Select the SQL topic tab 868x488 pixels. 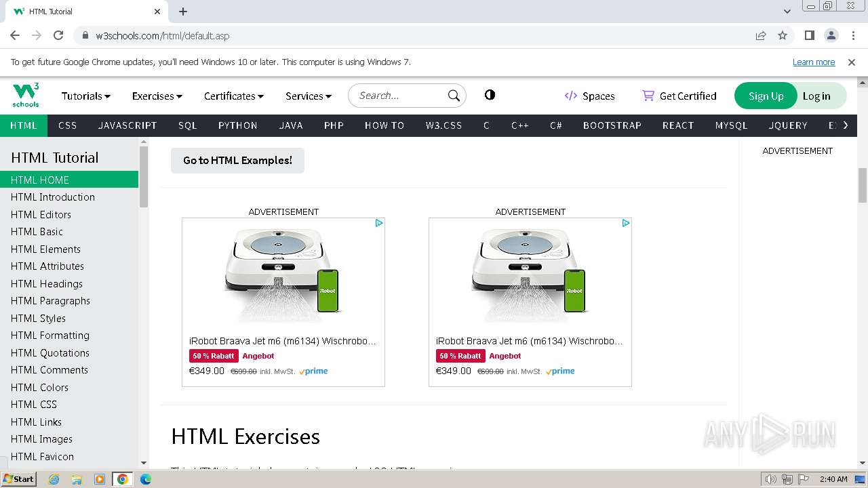click(x=188, y=125)
